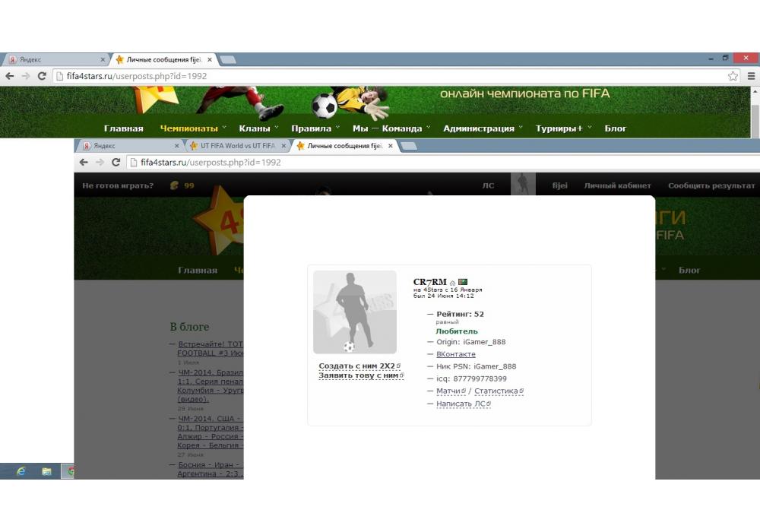Click Блог in the dimmed lower site menu
Viewport: 760px width, 532px height.
point(689,271)
